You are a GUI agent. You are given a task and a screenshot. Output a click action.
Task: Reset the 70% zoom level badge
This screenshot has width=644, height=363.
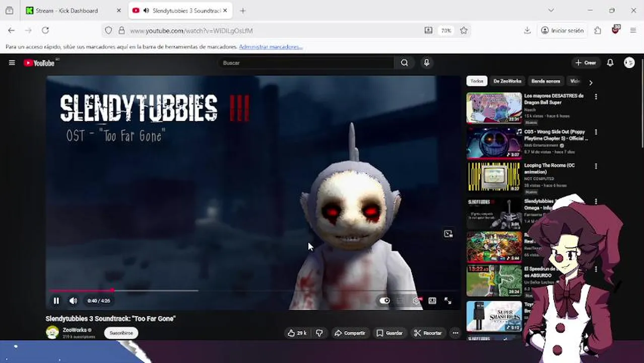[446, 31]
